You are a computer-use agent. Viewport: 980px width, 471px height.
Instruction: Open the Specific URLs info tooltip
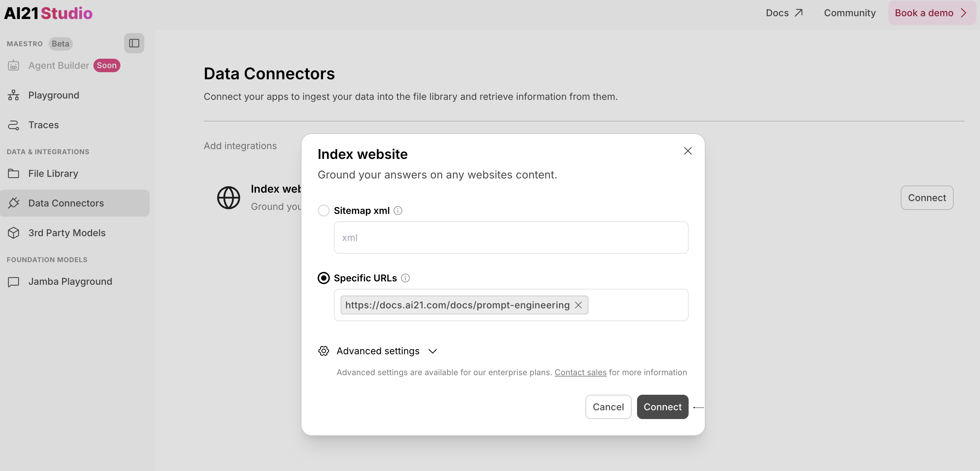(406, 278)
